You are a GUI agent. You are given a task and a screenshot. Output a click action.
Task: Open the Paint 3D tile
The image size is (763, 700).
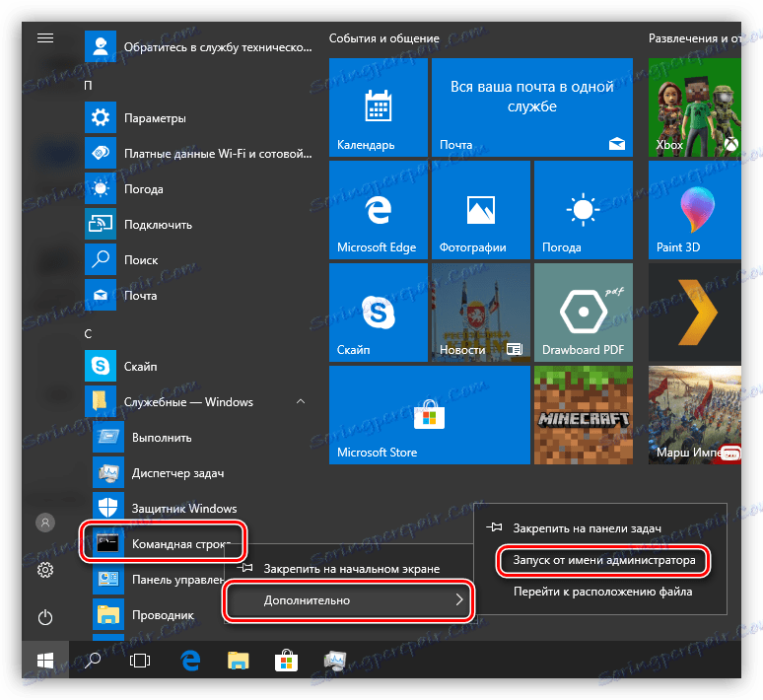click(x=694, y=210)
